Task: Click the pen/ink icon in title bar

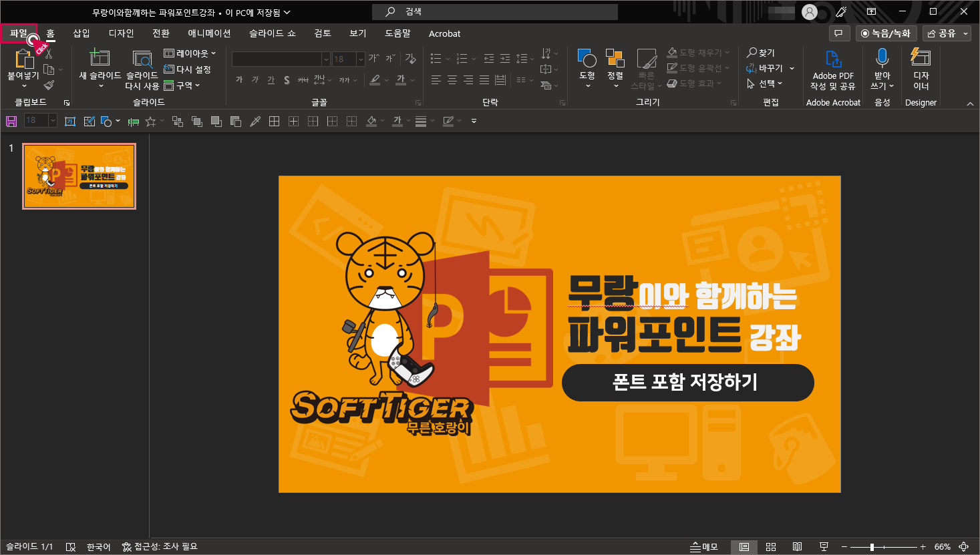Action: pyautogui.click(x=841, y=11)
